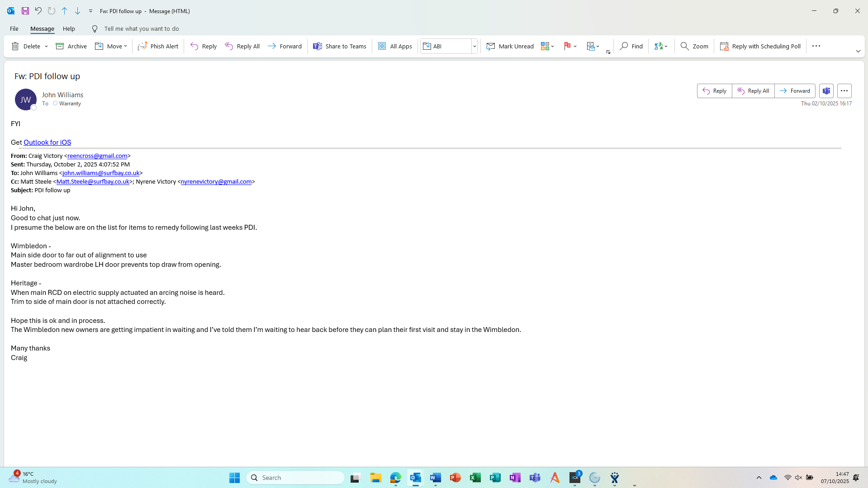
Task: Click the taskbar Search box
Action: tap(295, 478)
